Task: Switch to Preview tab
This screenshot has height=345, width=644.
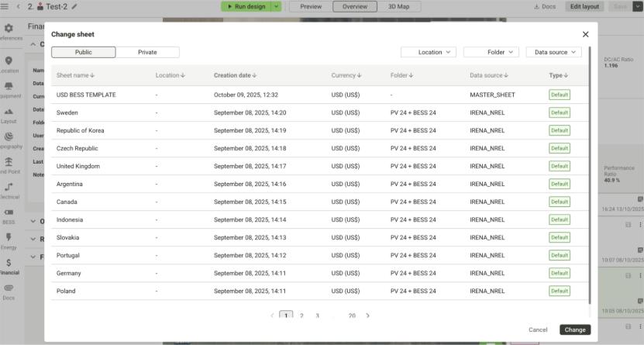Action: click(311, 6)
